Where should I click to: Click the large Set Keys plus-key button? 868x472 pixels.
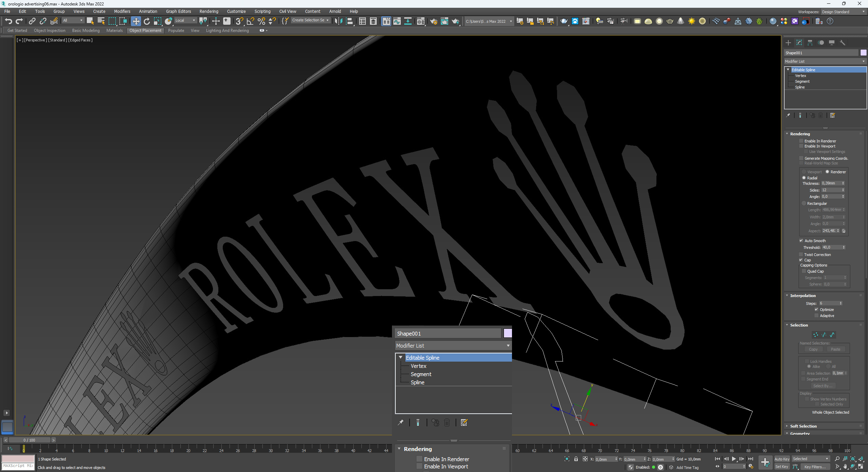765,463
